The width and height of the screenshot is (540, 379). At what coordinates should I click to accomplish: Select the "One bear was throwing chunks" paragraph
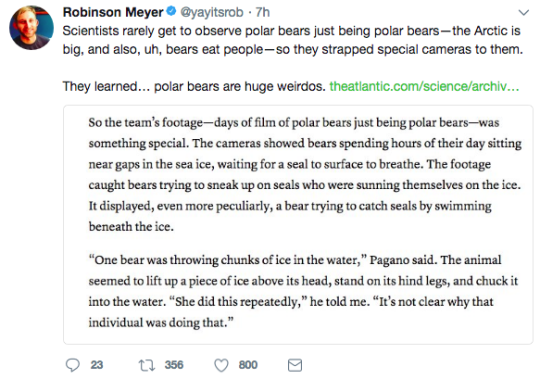(x=303, y=291)
